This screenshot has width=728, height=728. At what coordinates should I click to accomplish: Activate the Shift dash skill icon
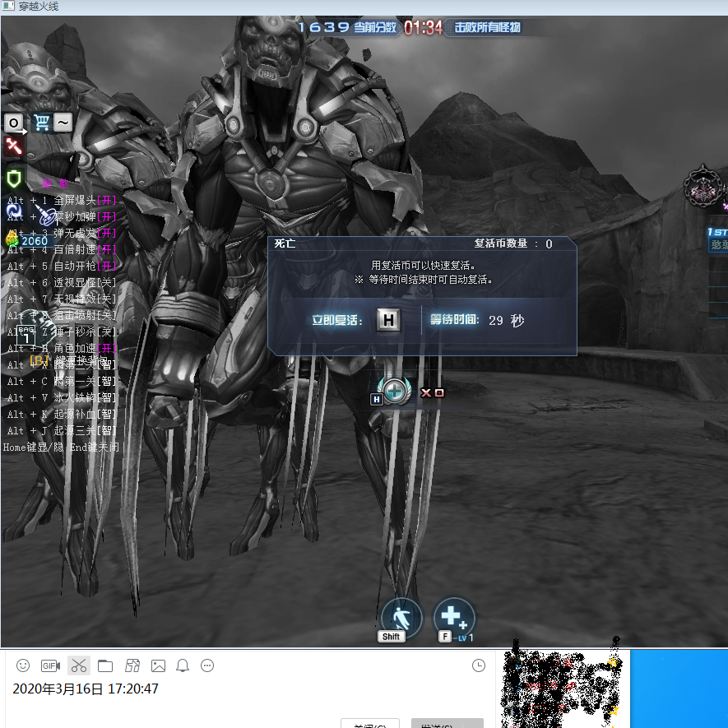coord(401,619)
